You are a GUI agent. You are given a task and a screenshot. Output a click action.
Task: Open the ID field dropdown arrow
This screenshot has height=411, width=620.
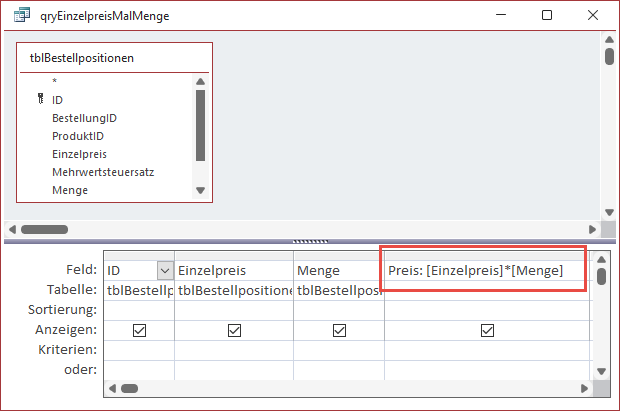[x=164, y=271]
